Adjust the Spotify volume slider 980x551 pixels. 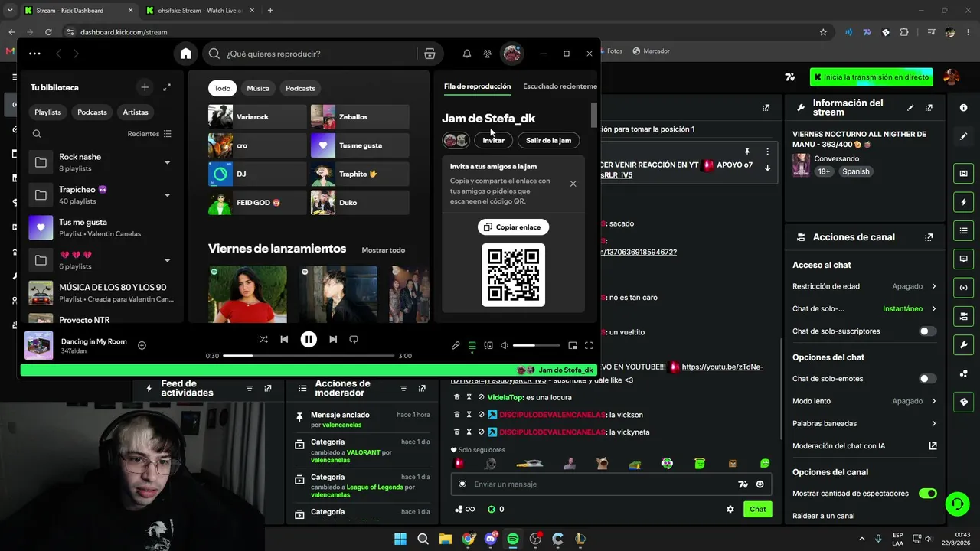click(x=536, y=346)
